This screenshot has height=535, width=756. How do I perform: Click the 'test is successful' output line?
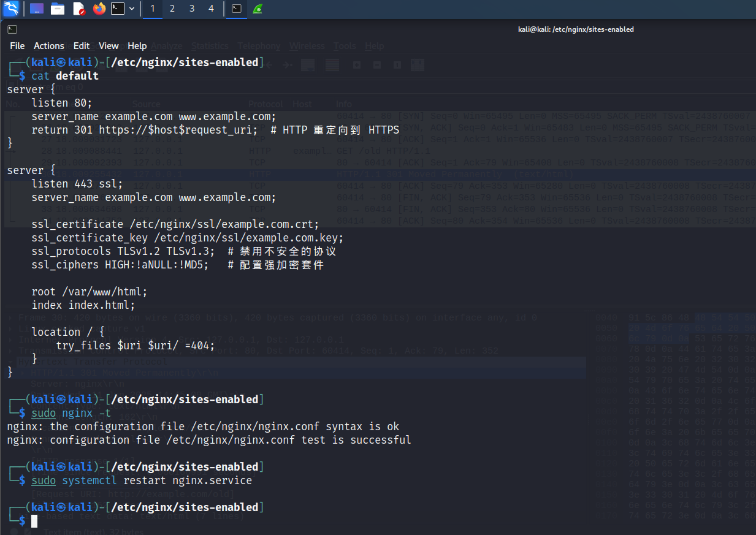209,440
